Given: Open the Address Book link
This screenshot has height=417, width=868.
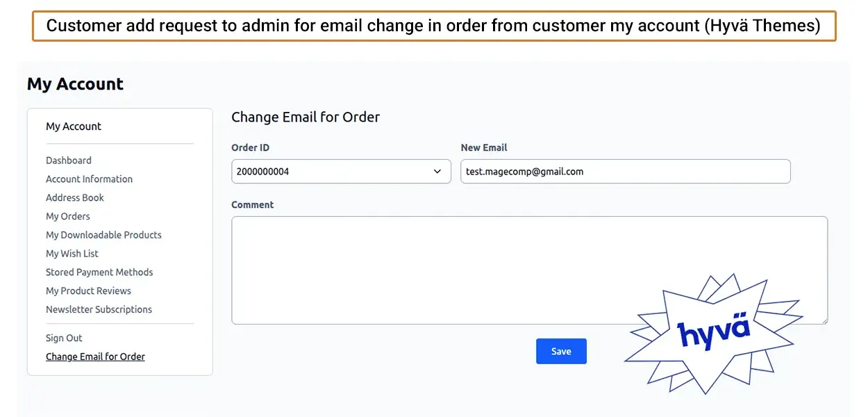Looking at the screenshot, I should pos(75,198).
